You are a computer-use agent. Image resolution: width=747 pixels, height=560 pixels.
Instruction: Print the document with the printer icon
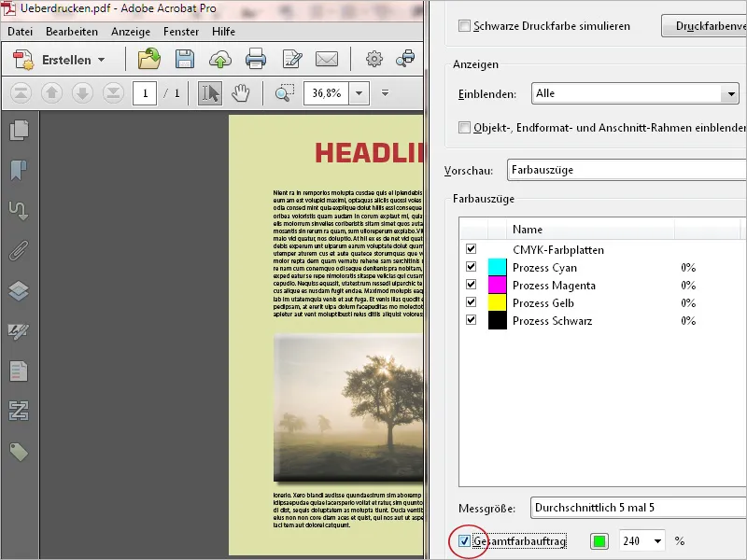click(x=256, y=59)
